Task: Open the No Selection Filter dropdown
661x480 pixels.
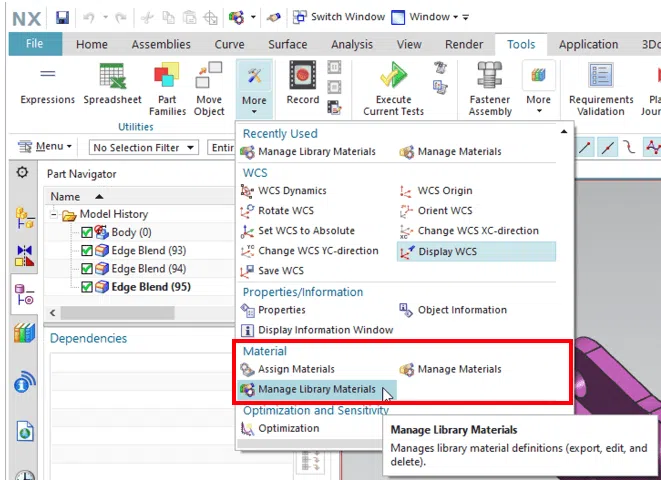Action: (x=143, y=147)
